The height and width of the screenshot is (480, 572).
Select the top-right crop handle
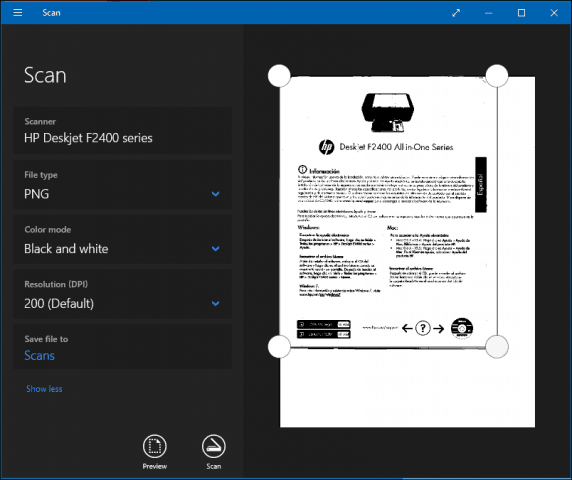pyautogui.click(x=497, y=76)
